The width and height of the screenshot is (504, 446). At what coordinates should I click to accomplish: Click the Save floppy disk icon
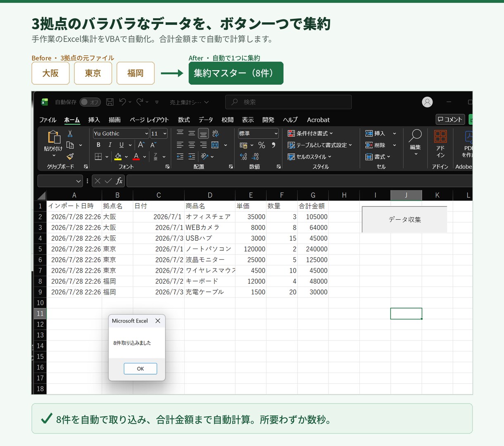110,102
